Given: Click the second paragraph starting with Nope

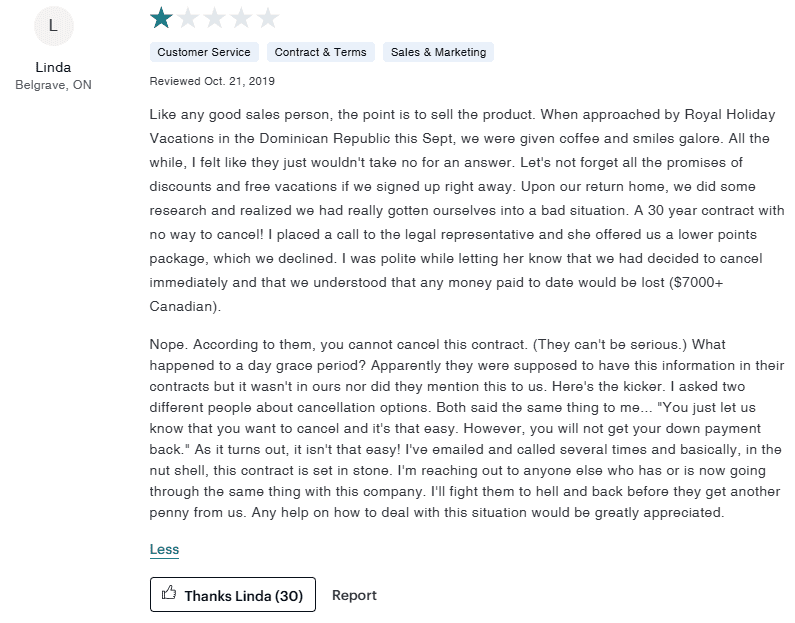Looking at the screenshot, I should (466, 428).
